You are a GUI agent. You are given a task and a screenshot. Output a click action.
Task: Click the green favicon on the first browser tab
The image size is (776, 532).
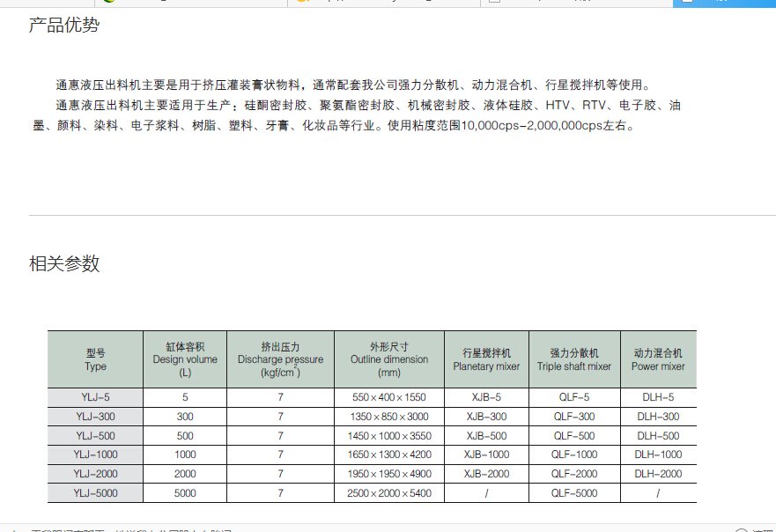(107, 3)
